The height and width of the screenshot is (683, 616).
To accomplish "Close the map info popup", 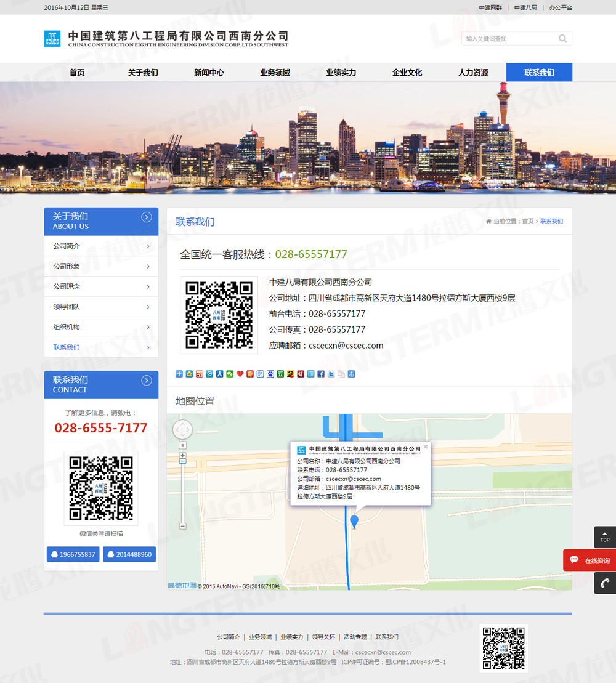I will click(425, 447).
